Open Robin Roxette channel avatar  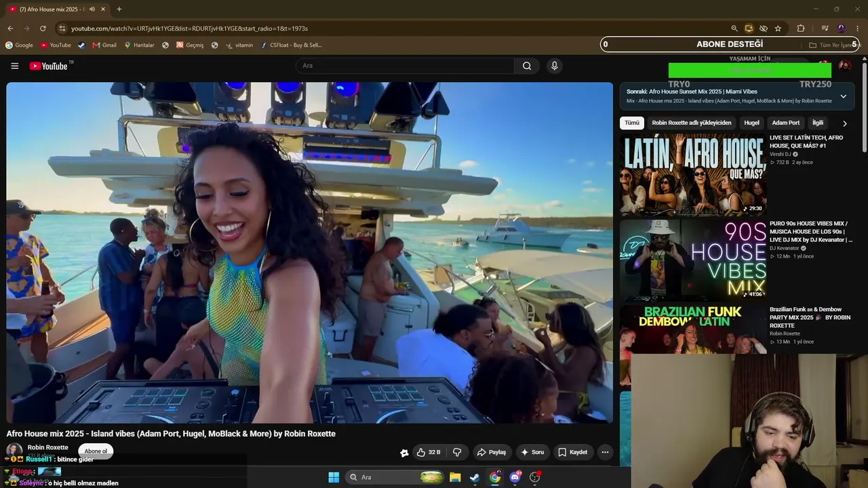click(x=14, y=451)
